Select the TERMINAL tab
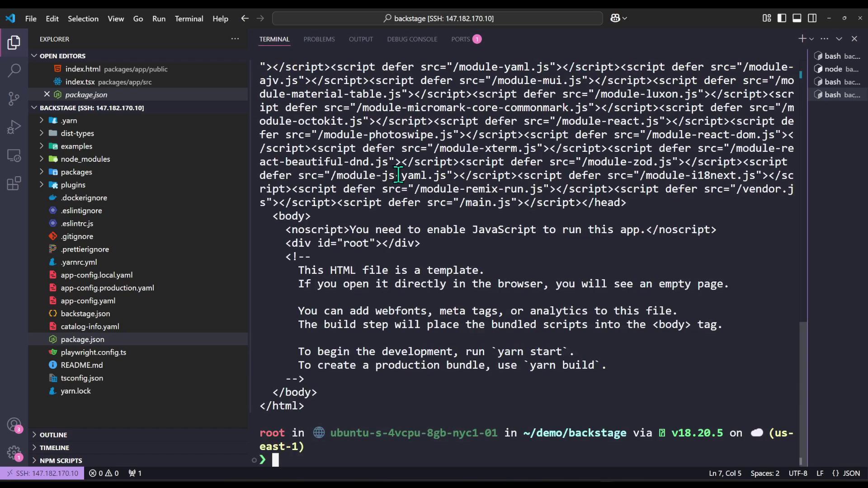 point(274,39)
